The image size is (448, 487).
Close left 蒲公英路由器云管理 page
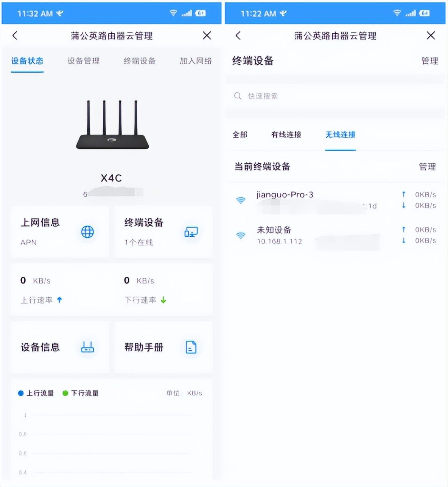pyautogui.click(x=207, y=36)
